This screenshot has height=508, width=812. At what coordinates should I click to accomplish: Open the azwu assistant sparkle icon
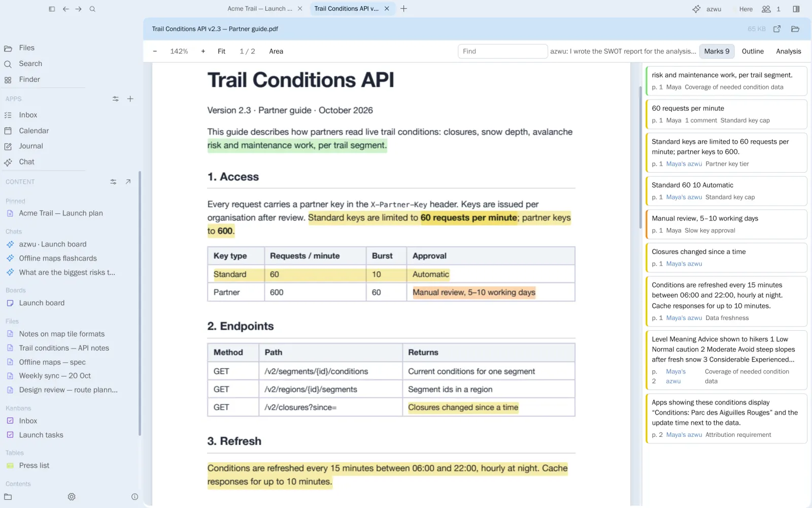click(x=696, y=9)
